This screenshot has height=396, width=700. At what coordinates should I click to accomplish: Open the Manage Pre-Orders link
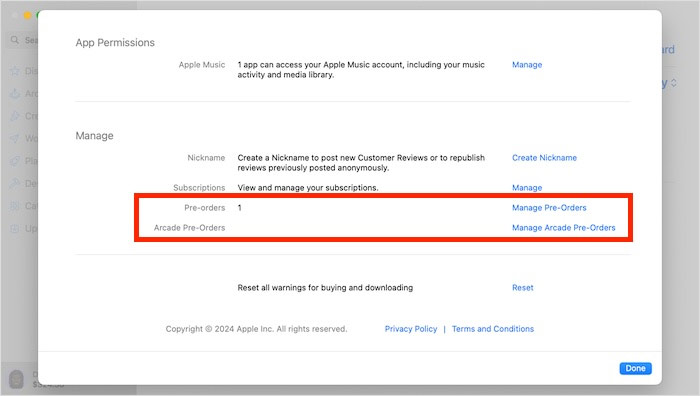[x=549, y=208]
